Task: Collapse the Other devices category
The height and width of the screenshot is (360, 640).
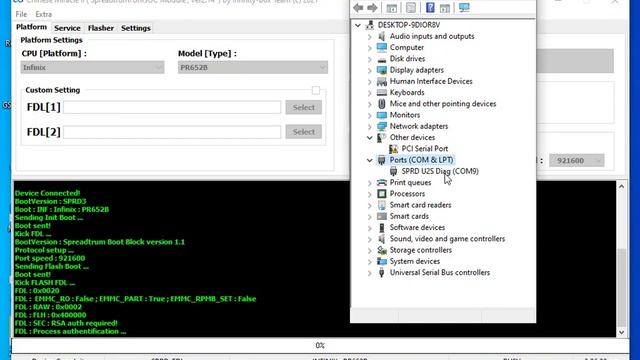Action: [370, 138]
